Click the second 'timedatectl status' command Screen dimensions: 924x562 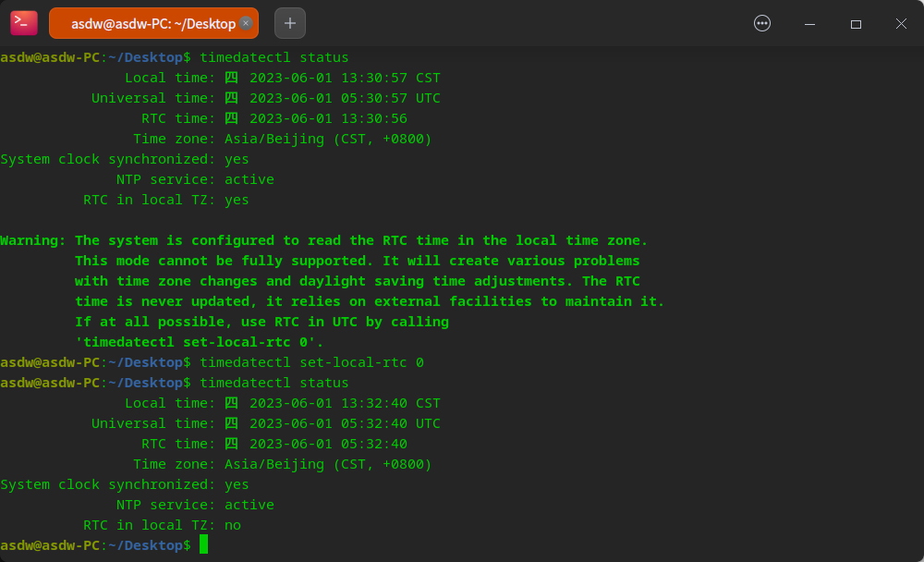(x=274, y=383)
